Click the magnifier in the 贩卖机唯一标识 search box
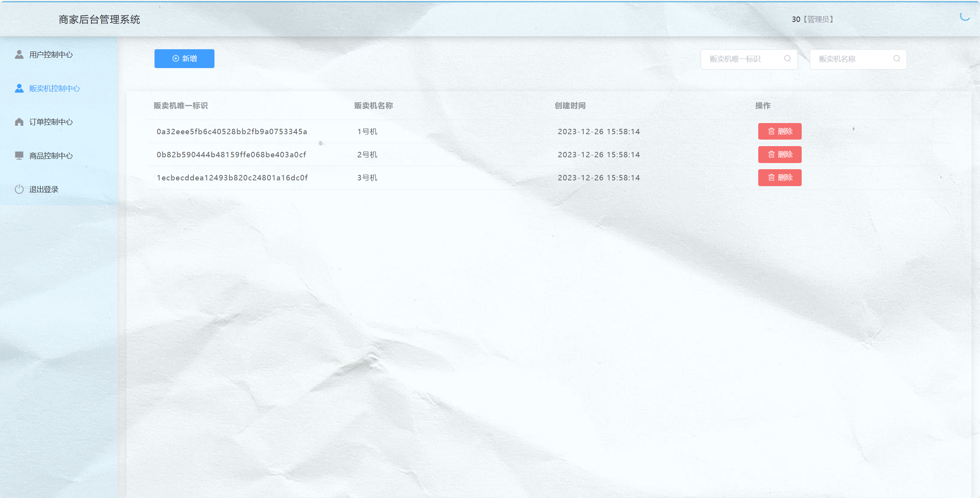 (787, 59)
